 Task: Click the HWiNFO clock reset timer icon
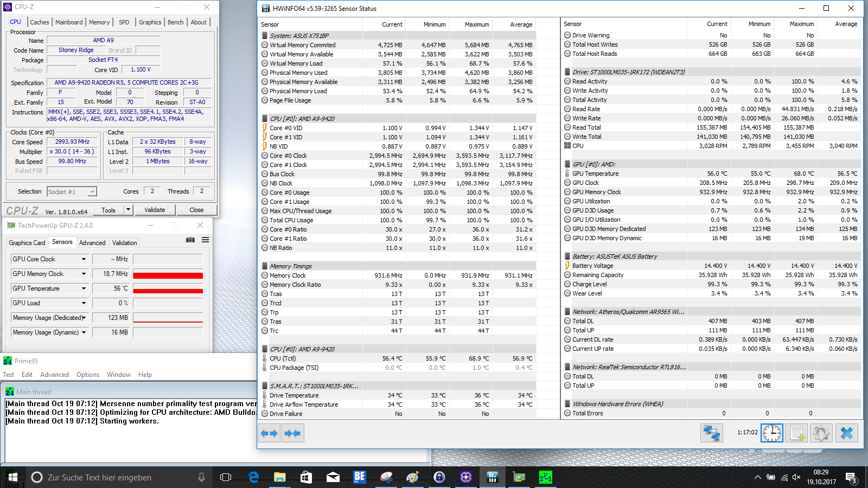(771, 433)
